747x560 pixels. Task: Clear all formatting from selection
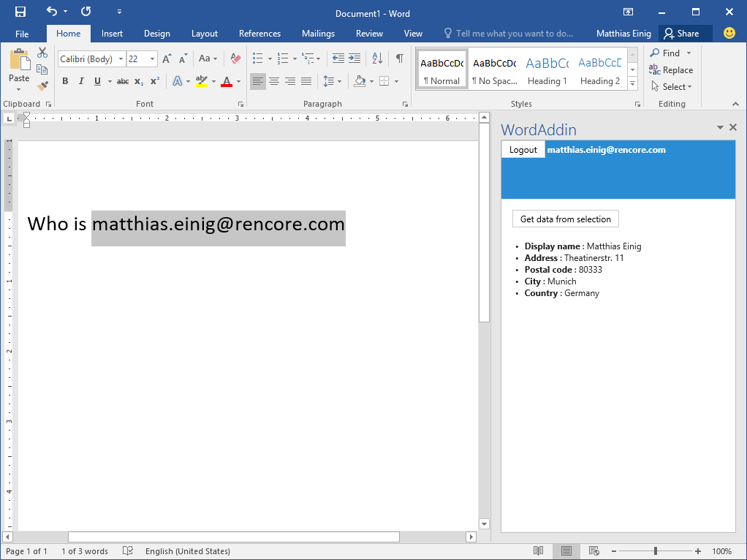click(x=235, y=58)
